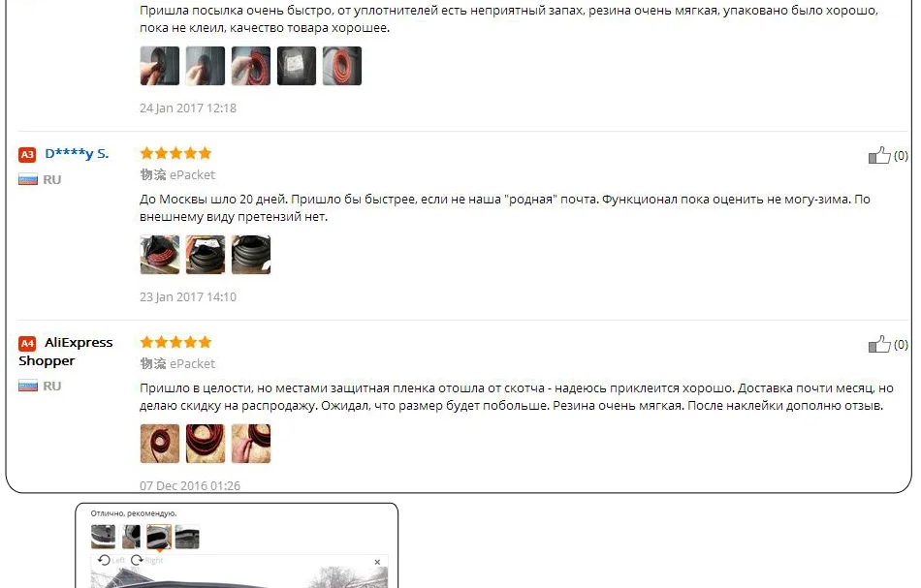Open first photo of the 24 Jan review
Viewport: 921px width, 588px height.
pyautogui.click(x=160, y=66)
